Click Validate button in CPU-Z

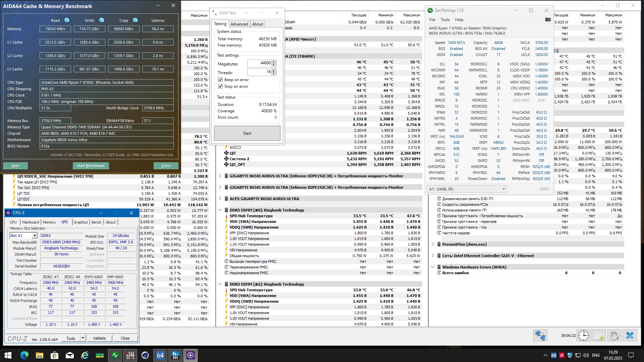tap(99, 338)
